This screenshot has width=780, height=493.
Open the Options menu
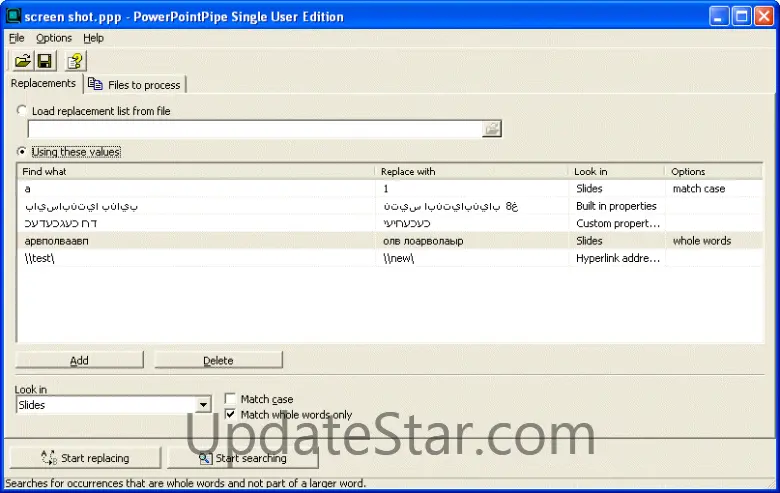[x=54, y=38]
